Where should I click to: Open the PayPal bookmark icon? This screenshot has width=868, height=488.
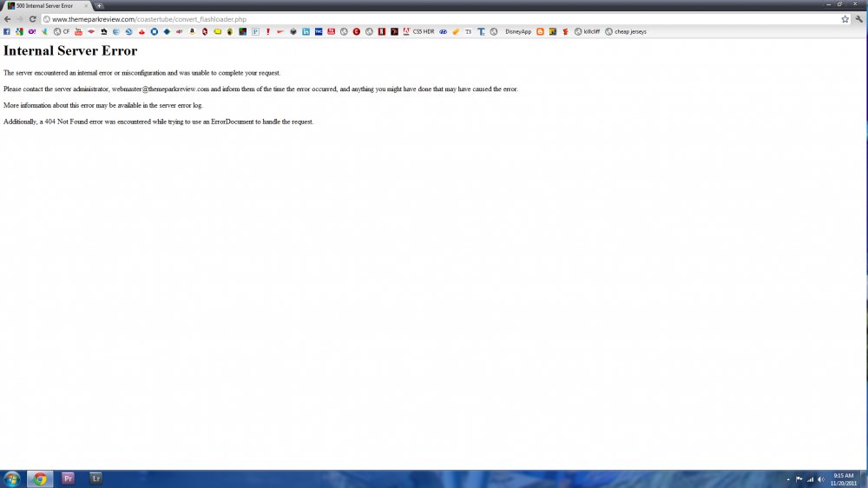coord(255,32)
